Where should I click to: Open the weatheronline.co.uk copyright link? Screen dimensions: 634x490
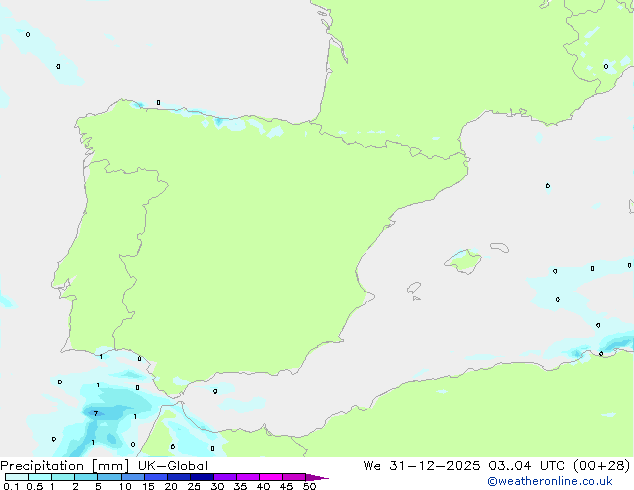coord(550,481)
